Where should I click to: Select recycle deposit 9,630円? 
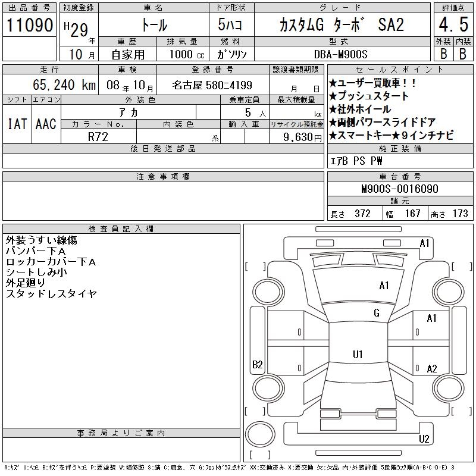coord(302,137)
